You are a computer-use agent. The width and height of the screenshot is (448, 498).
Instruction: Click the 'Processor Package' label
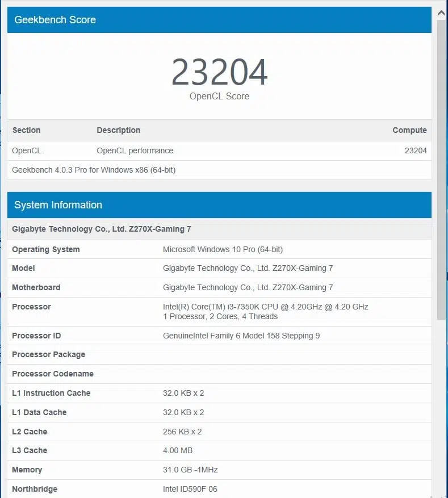click(x=49, y=354)
